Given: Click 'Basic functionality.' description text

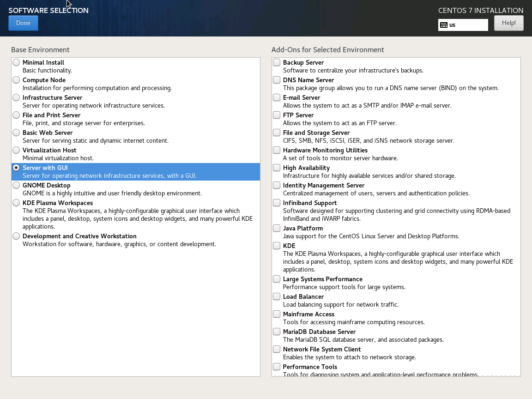Looking at the screenshot, I should coord(47,71).
